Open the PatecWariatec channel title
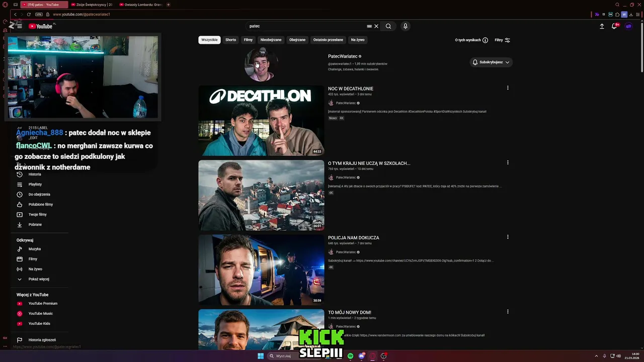This screenshot has width=644, height=362. click(343, 56)
